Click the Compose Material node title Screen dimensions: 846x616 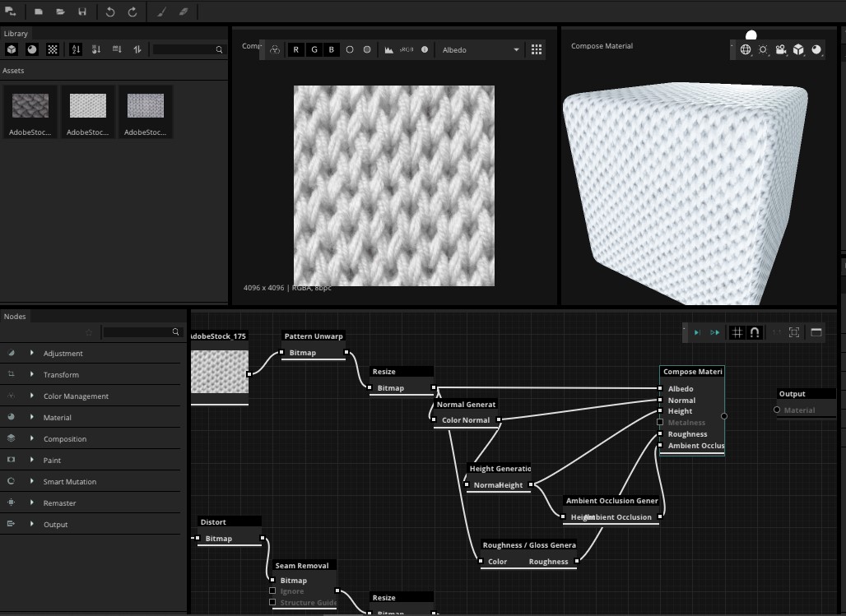692,372
